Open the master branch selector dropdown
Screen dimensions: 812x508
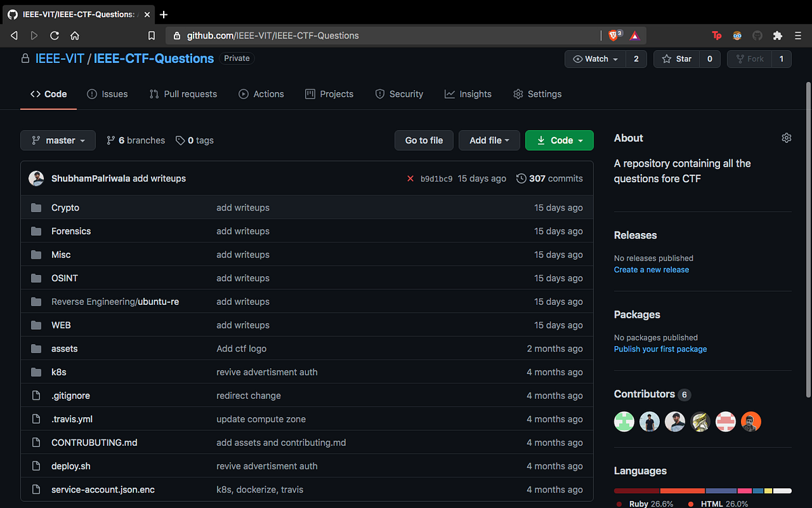58,140
